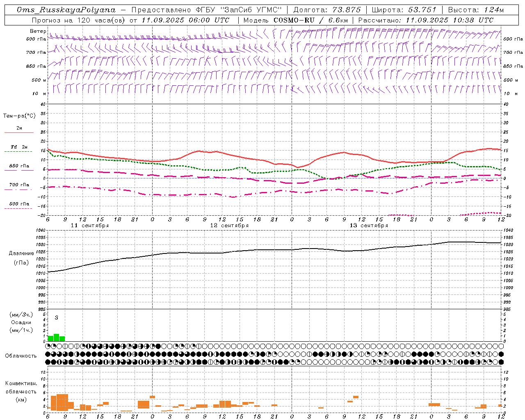Click the Oms_RusskayaPolyana station title
The height and width of the screenshot is (420, 525).
click(66, 10)
